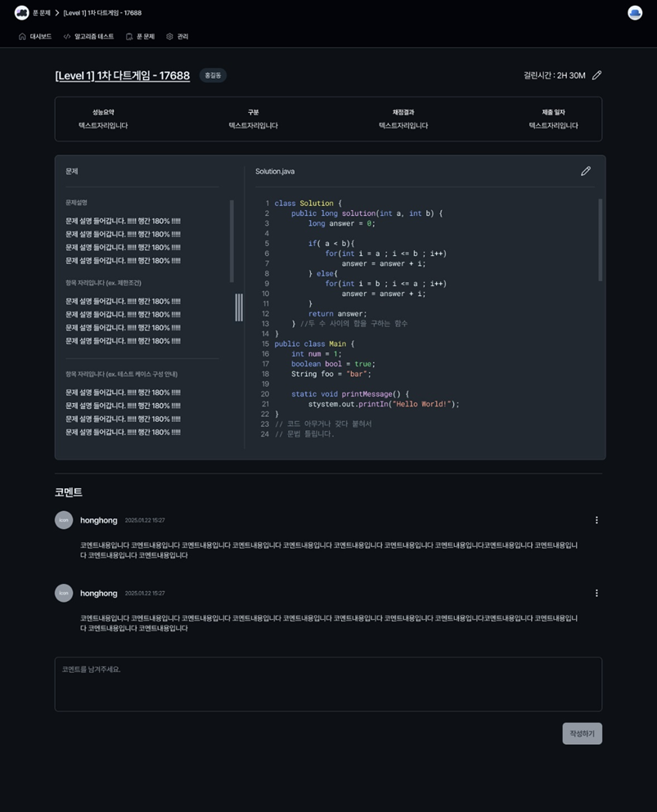Click the Solution.java edit pencil icon
The height and width of the screenshot is (812, 657).
[586, 172]
